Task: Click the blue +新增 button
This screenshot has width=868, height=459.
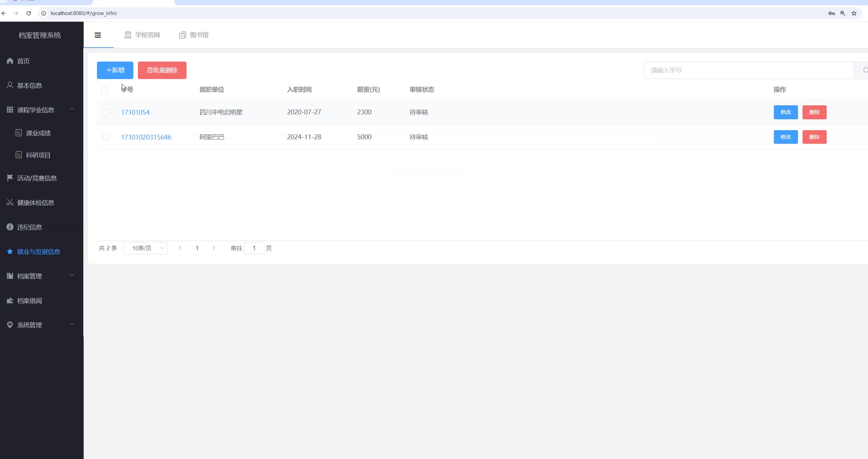Action: point(115,70)
